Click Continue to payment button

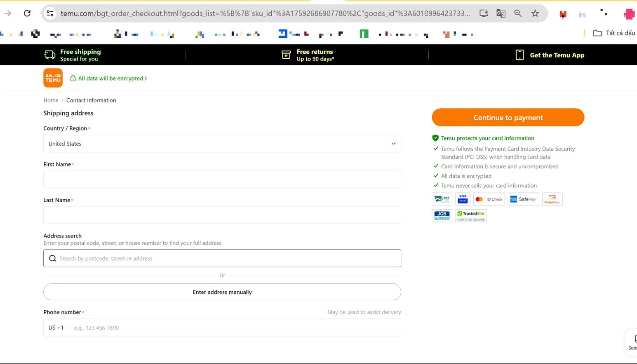coord(508,117)
